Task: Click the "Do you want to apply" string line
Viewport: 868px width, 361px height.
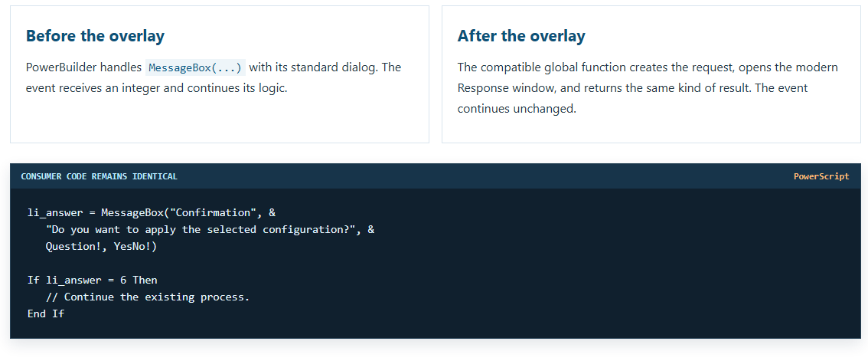Action: 210,230
